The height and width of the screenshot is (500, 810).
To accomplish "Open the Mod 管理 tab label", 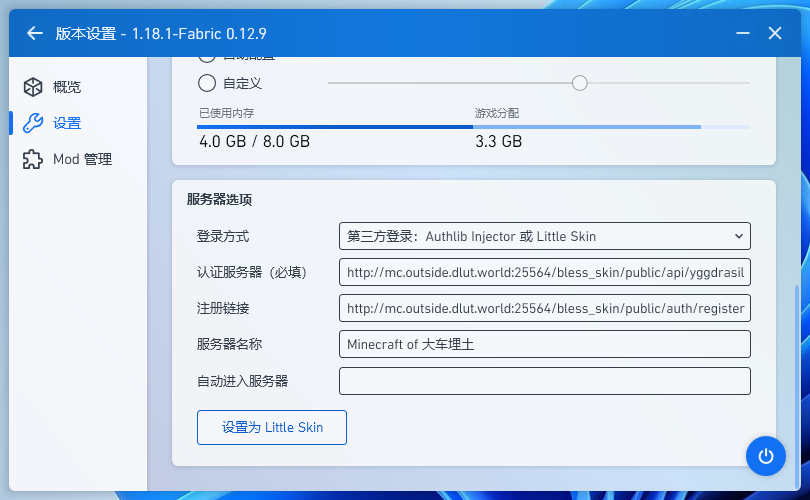I will coord(82,159).
